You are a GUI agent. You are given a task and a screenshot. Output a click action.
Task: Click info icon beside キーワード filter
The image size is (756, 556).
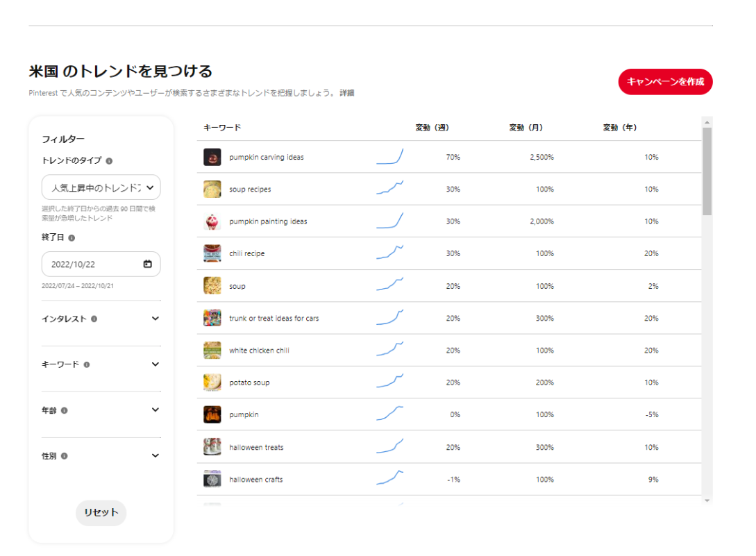click(87, 364)
